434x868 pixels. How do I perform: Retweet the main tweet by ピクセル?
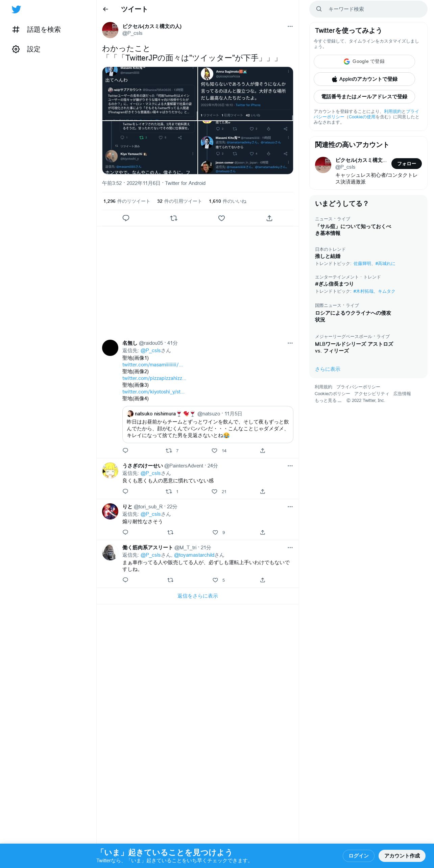coord(174,218)
